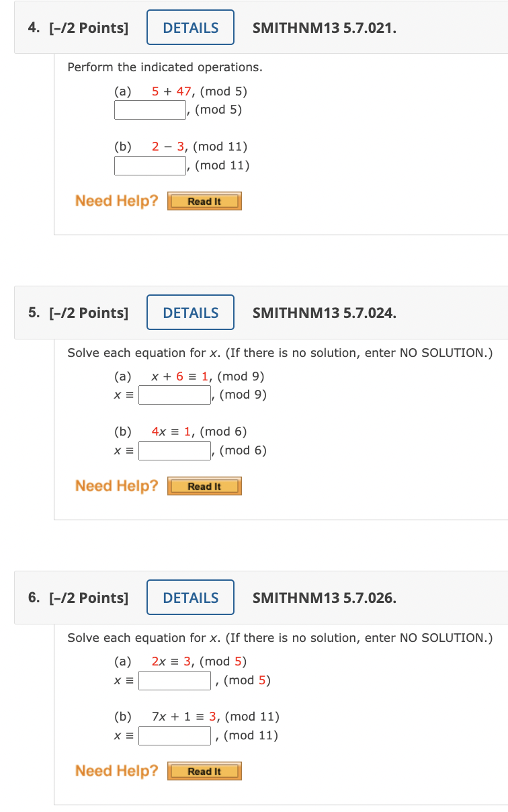Click DETAILS for problem 6 SMITHNM13 5.7.026
This screenshot has height=812, width=508.
point(190,597)
